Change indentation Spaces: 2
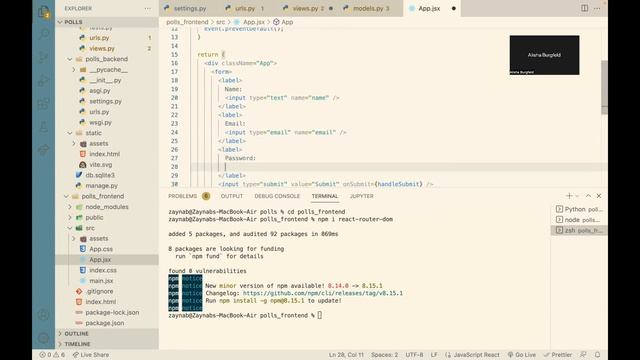This screenshot has height=360, width=640. (x=384, y=355)
